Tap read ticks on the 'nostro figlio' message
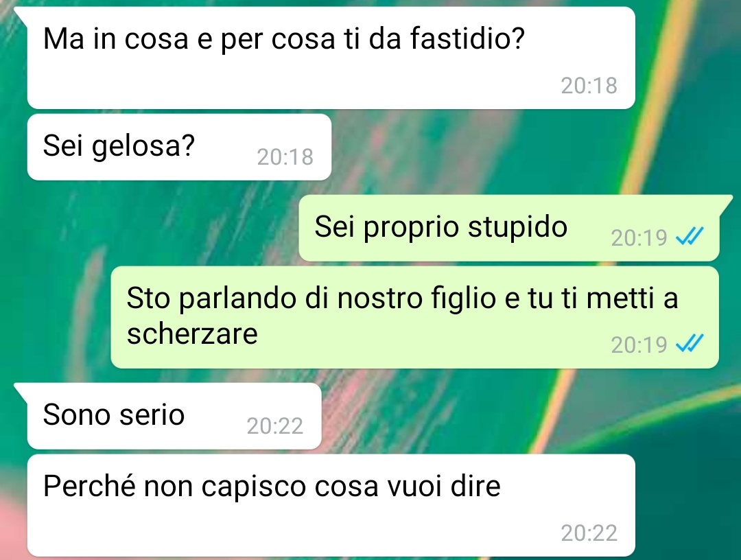The height and width of the screenshot is (560, 741). point(690,344)
